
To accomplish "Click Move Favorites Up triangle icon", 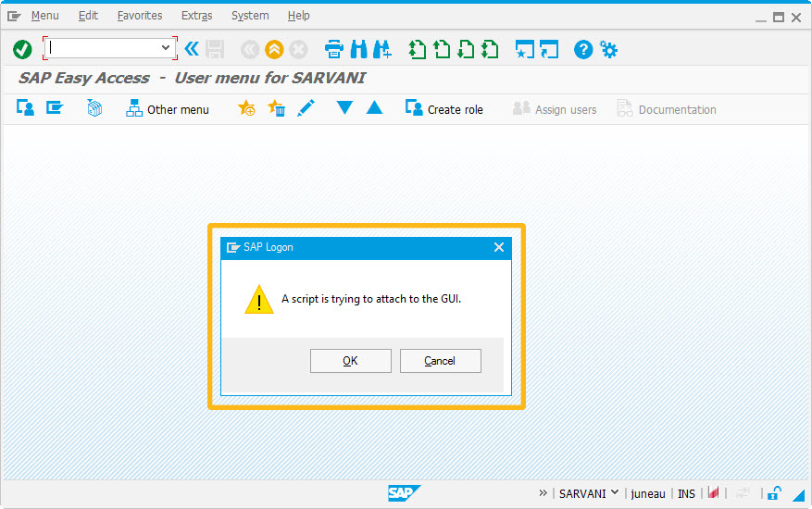I will pos(374,107).
